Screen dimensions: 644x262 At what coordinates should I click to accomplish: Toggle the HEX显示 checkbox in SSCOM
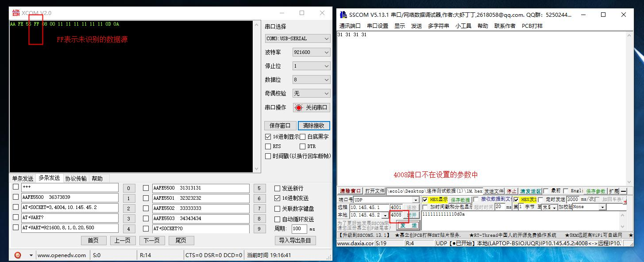click(425, 200)
